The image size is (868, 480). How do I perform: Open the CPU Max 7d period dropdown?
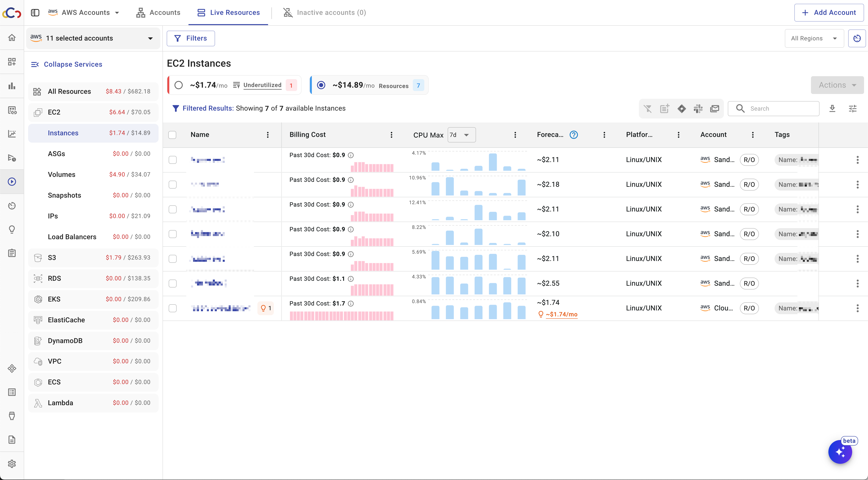coord(461,135)
